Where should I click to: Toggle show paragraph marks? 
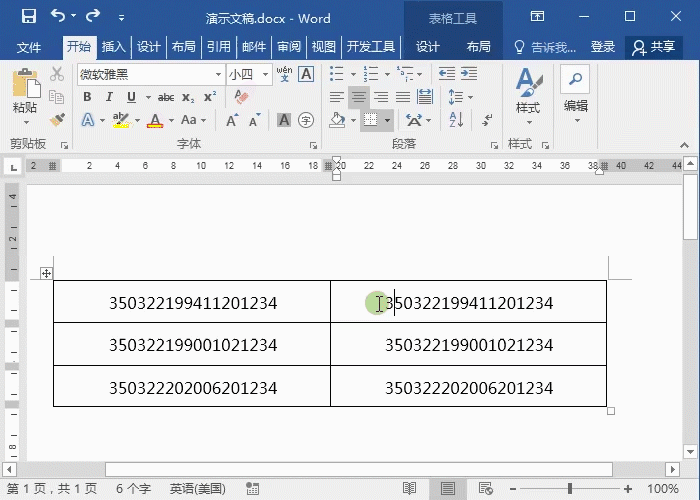click(487, 120)
